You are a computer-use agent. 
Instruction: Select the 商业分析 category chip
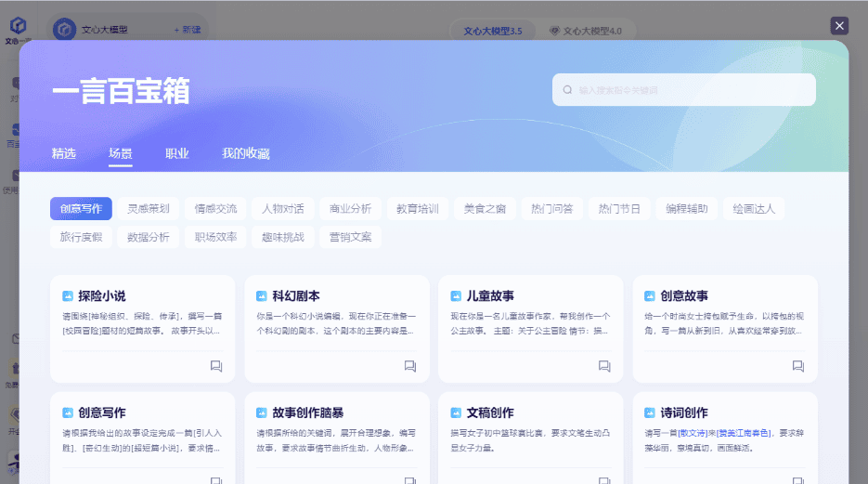(x=350, y=209)
